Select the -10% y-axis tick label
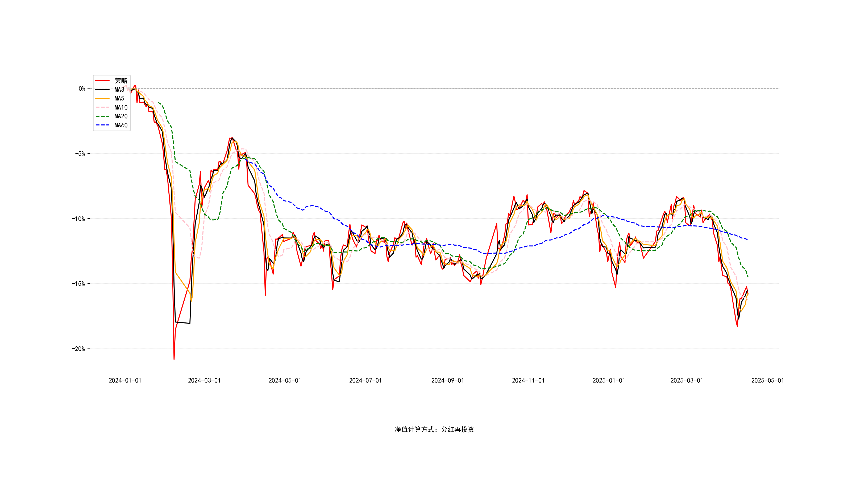 point(78,219)
